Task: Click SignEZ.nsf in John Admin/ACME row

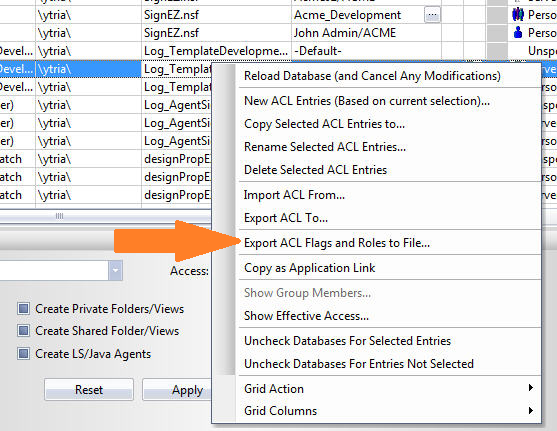Action: pyautogui.click(x=216, y=33)
